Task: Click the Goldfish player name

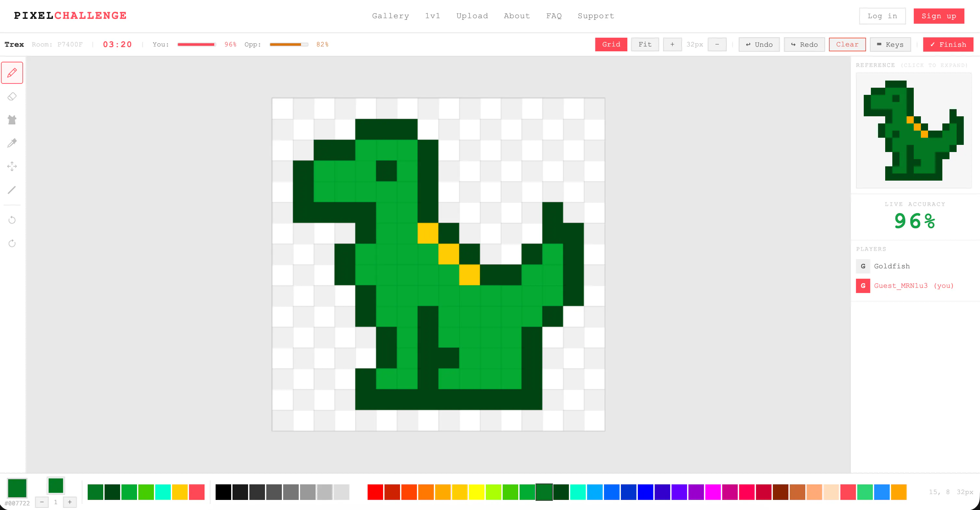Action: pyautogui.click(x=892, y=266)
